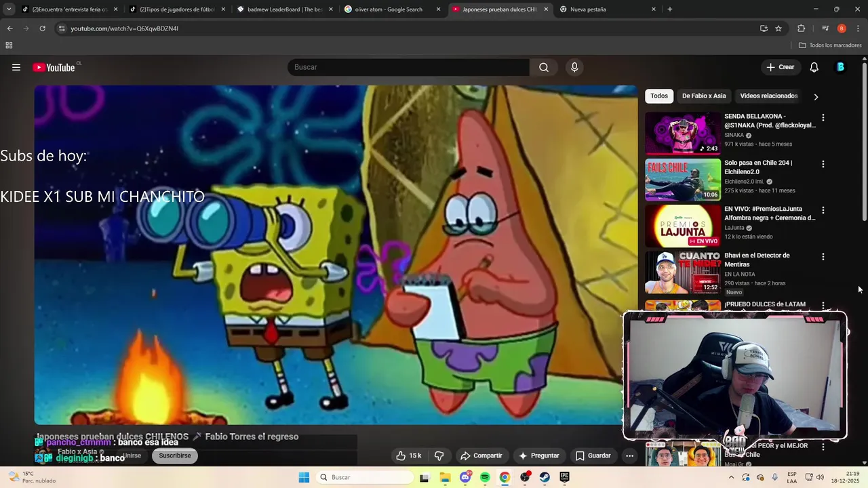Open Bhavi en el Detector de Mentiras thumbnail
This screenshot has height=488, width=868.
pyautogui.click(x=683, y=272)
